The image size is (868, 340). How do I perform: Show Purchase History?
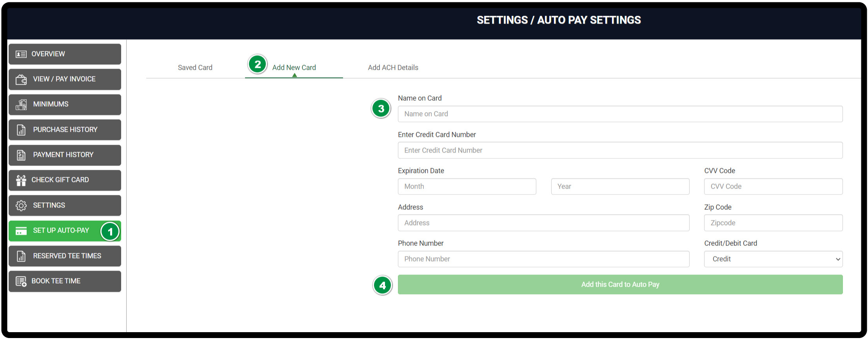(x=65, y=130)
